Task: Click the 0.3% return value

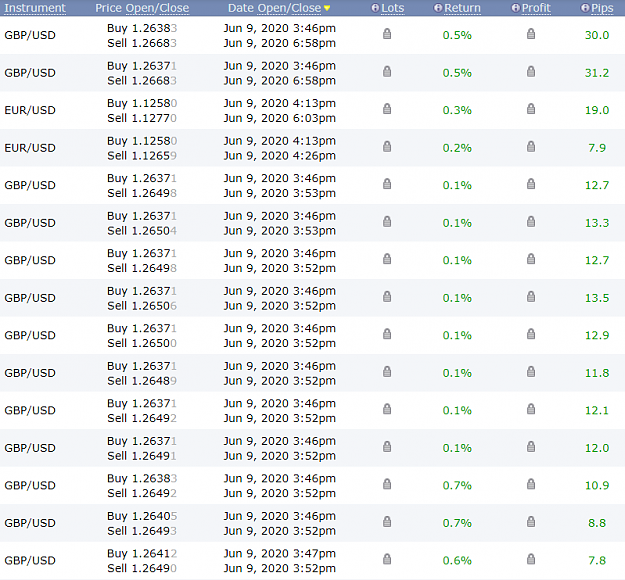Action: pos(457,110)
